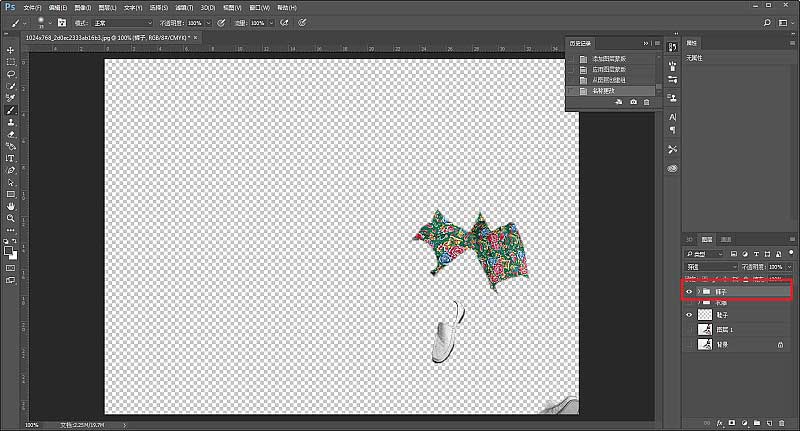Enable airbrush mode button
The width and height of the screenshot is (800, 431).
[284, 22]
